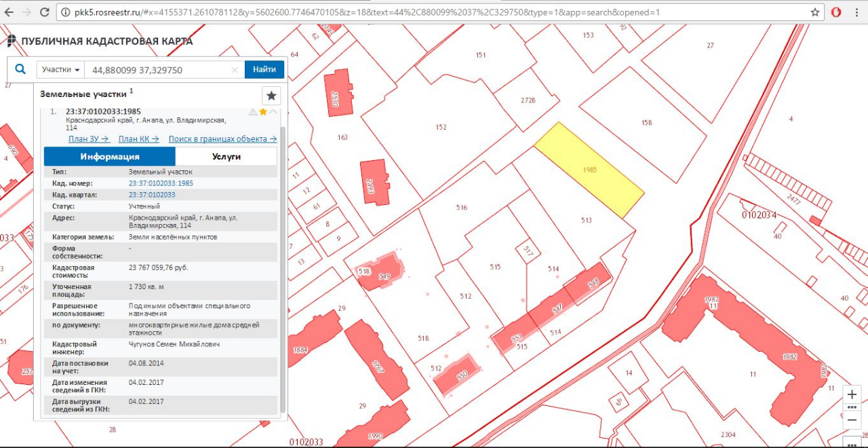Zoom out the map with minus button
The width and height of the screenshot is (868, 448).
tap(852, 420)
